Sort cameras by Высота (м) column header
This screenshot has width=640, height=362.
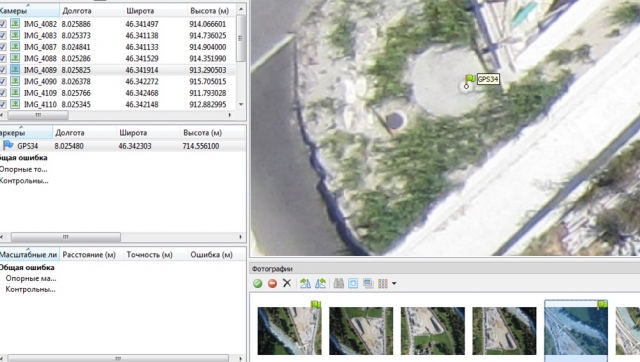210,11
